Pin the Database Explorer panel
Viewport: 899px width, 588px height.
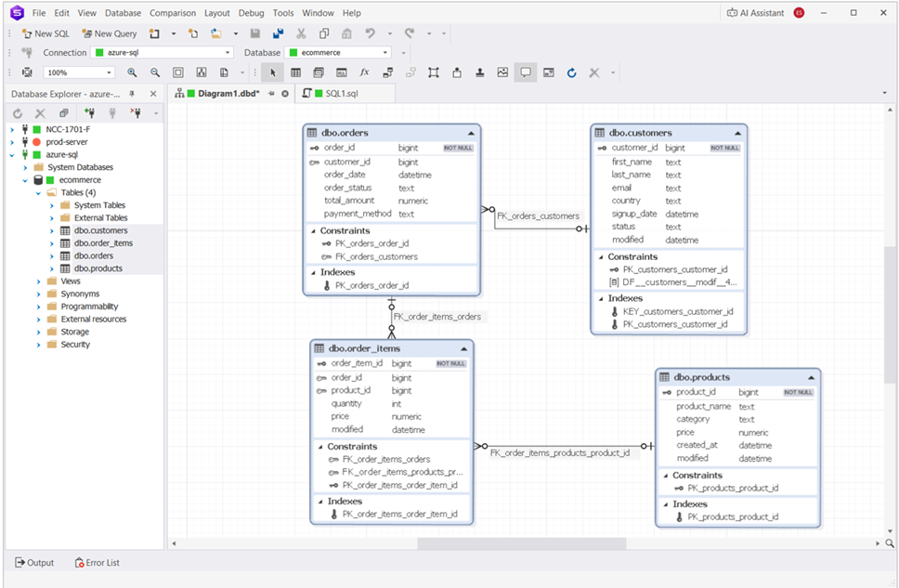tap(132, 94)
